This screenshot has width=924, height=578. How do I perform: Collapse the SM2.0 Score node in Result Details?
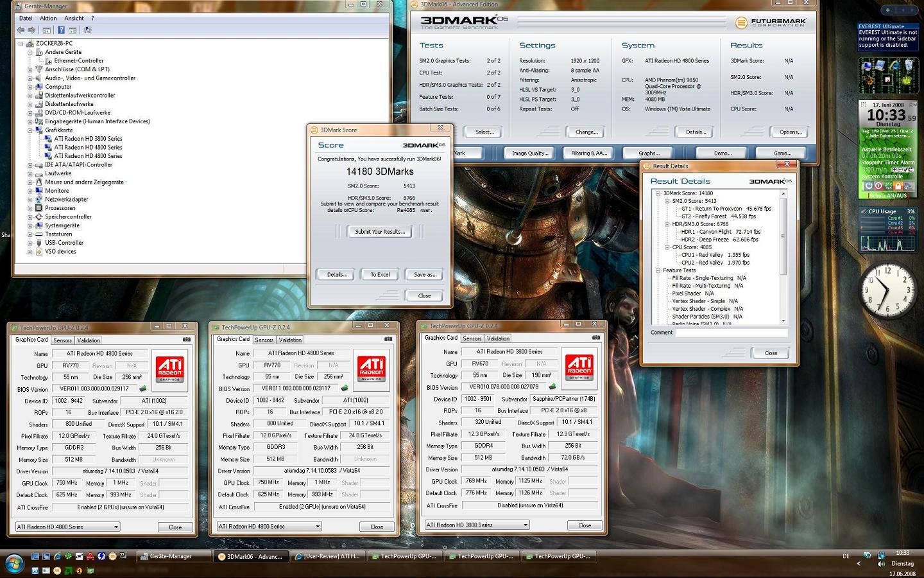click(667, 201)
